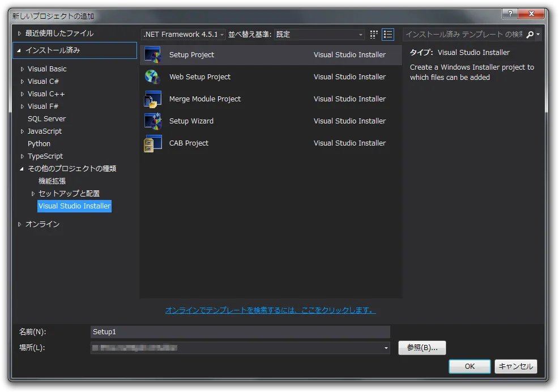Expand the セットアップと配置 node

point(33,194)
